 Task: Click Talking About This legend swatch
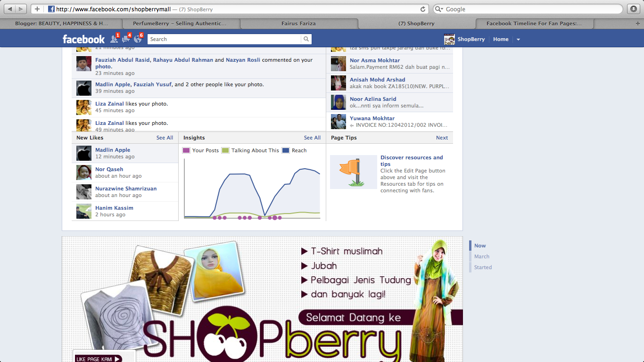pyautogui.click(x=225, y=150)
